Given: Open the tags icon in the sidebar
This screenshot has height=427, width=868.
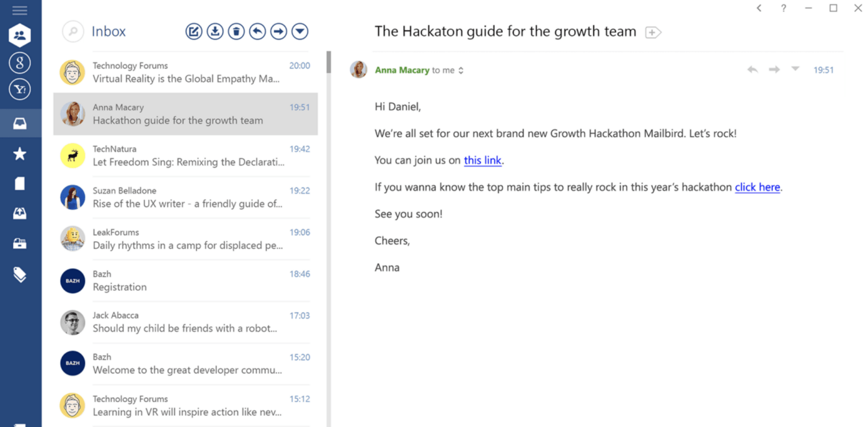Looking at the screenshot, I should tap(20, 275).
